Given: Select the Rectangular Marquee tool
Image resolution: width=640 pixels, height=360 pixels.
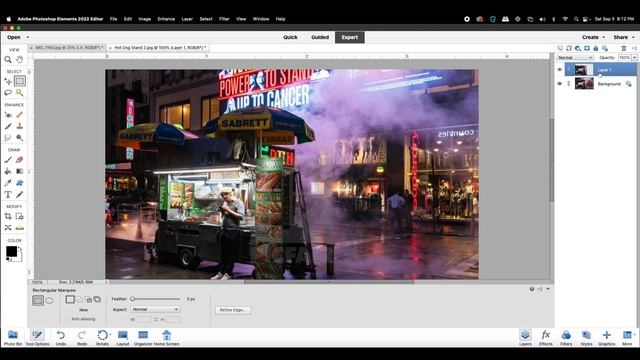Looking at the screenshot, I should (x=20, y=81).
